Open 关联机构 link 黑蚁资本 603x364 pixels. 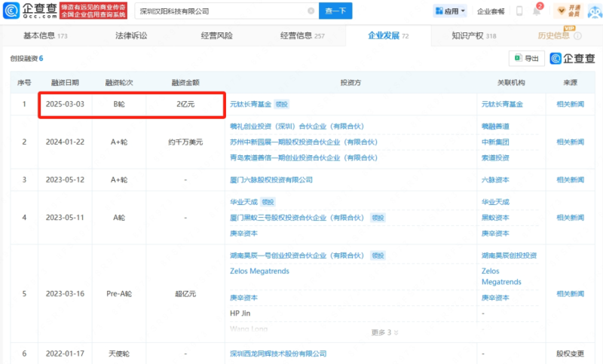tap(495, 218)
